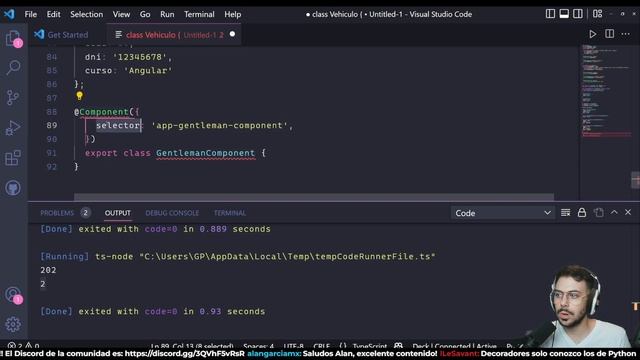Open the Run menu
This screenshot has height=360, width=640.
(x=167, y=14)
